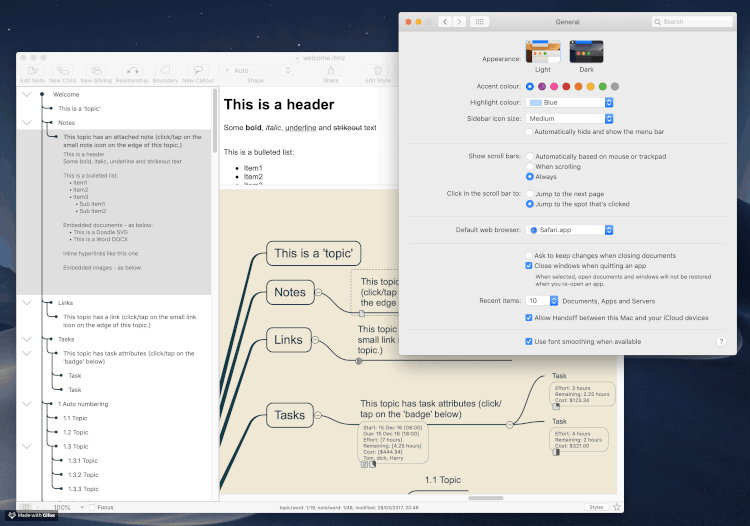Add a New Sibling topic
Viewport: 750px width, 526px height.
[96, 74]
